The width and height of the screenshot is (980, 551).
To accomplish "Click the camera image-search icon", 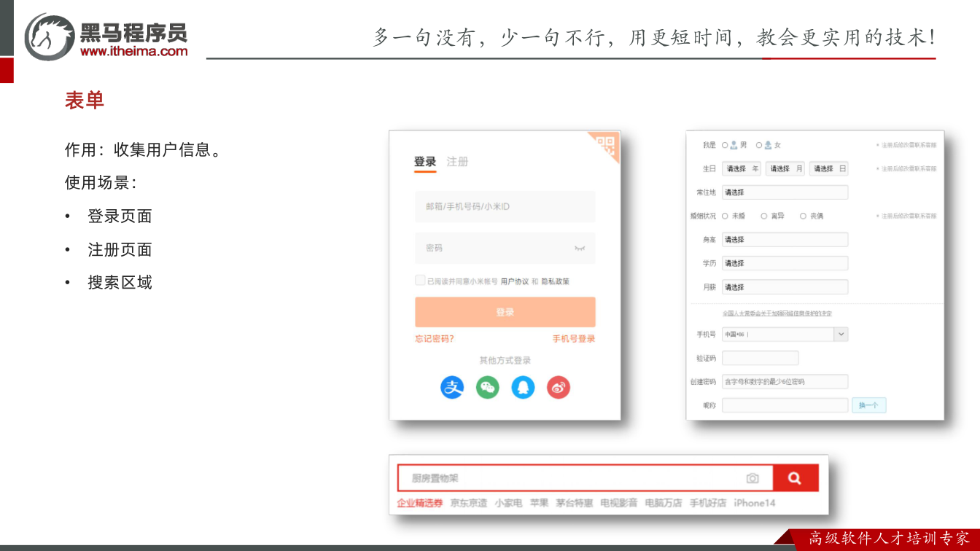I will 752,479.
